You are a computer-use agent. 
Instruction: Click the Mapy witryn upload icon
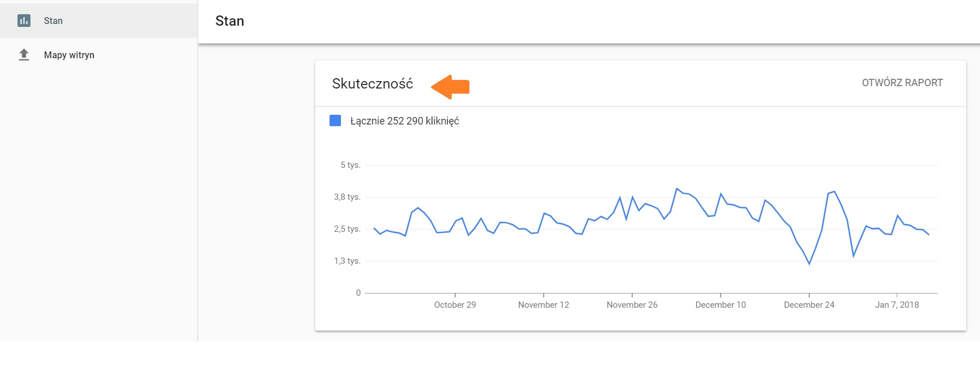point(24,55)
